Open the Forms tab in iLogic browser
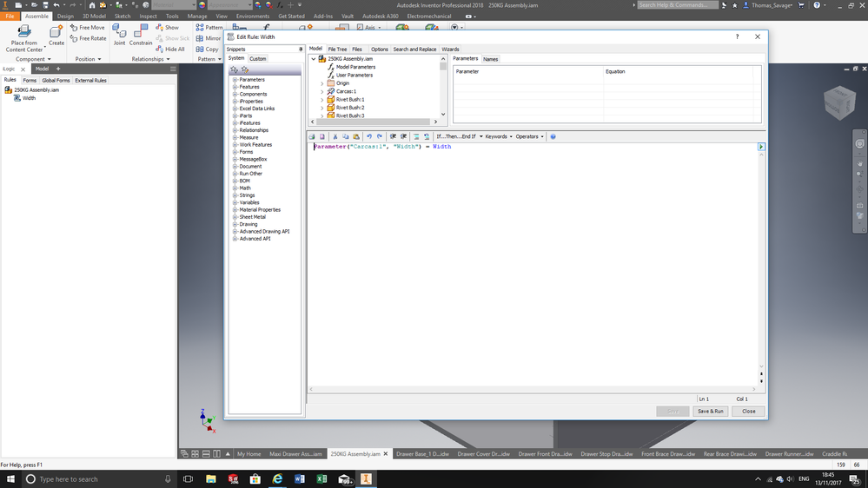 pos(30,80)
